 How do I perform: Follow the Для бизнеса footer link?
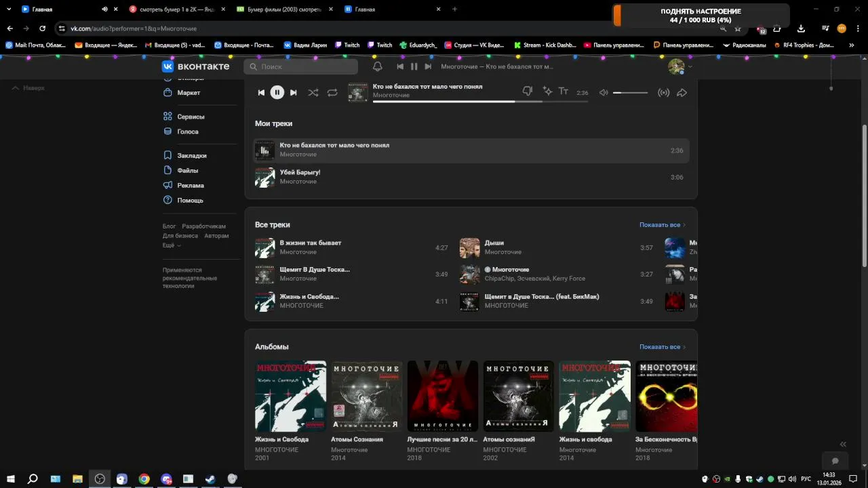point(180,236)
